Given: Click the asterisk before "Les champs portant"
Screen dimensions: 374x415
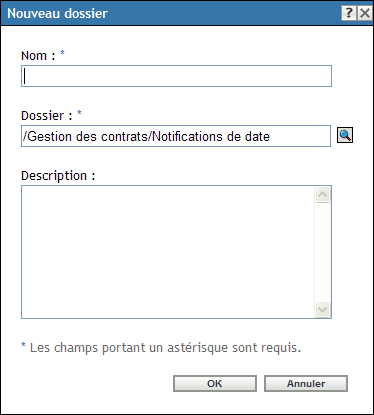Looking at the screenshot, I should (23, 345).
